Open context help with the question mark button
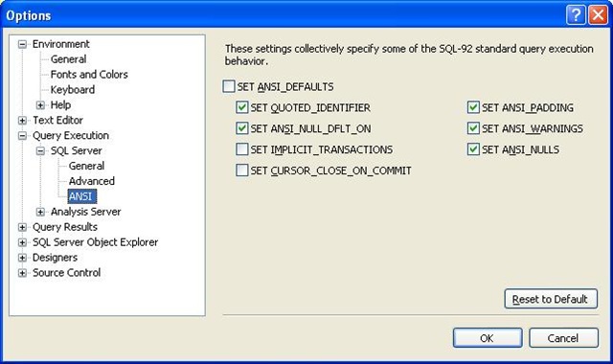Viewport: 613px width, 364px height. pyautogui.click(x=576, y=15)
